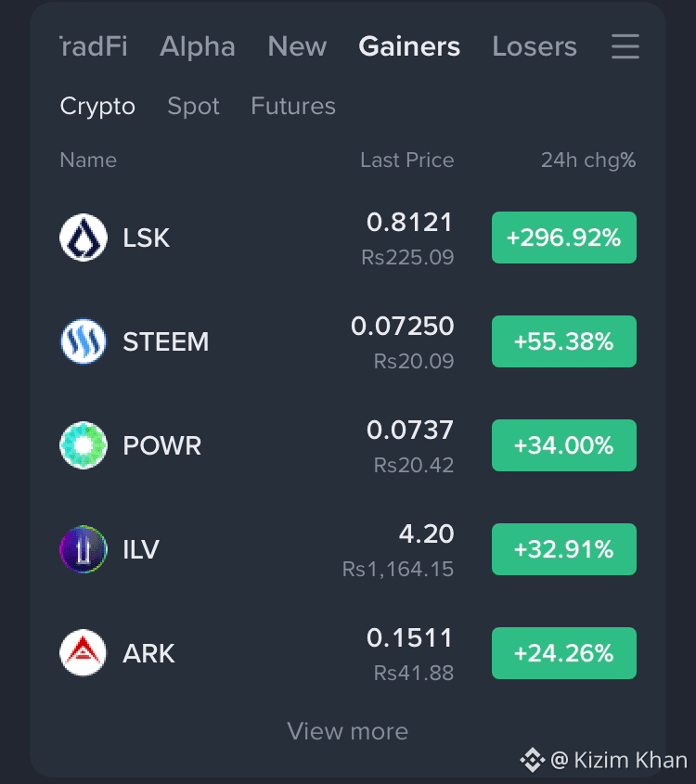696x784 pixels.
Task: Select the TradFi tab
Action: point(94,46)
